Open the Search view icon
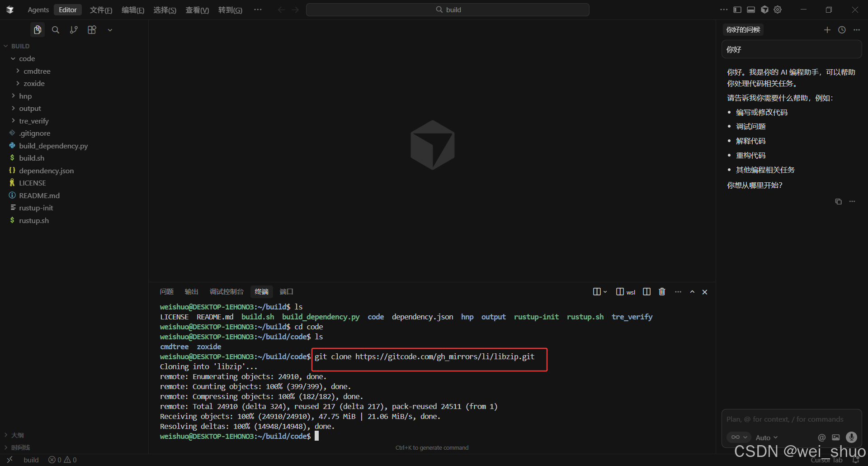 pos(56,30)
